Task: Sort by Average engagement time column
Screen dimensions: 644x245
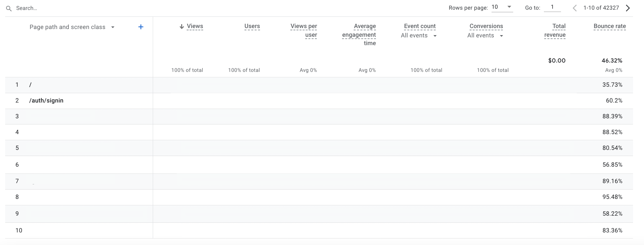Action: tap(359, 34)
